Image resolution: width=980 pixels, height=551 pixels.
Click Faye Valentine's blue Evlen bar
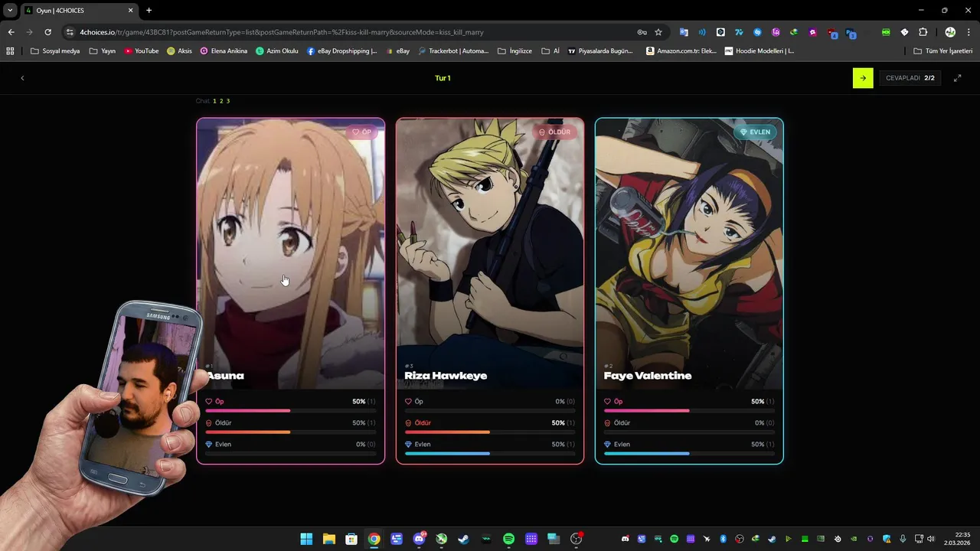[x=689, y=454]
